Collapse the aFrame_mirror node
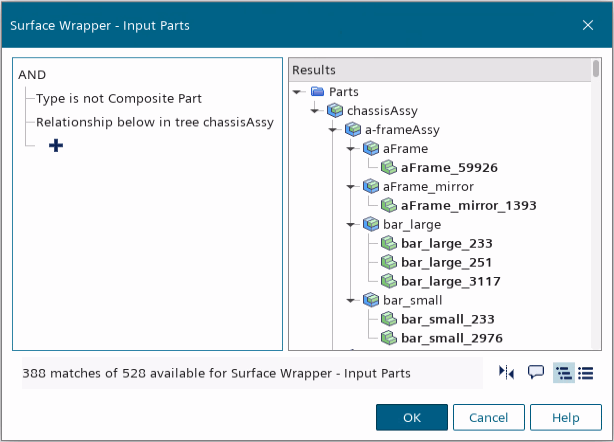This screenshot has width=614, height=442. coord(352,186)
